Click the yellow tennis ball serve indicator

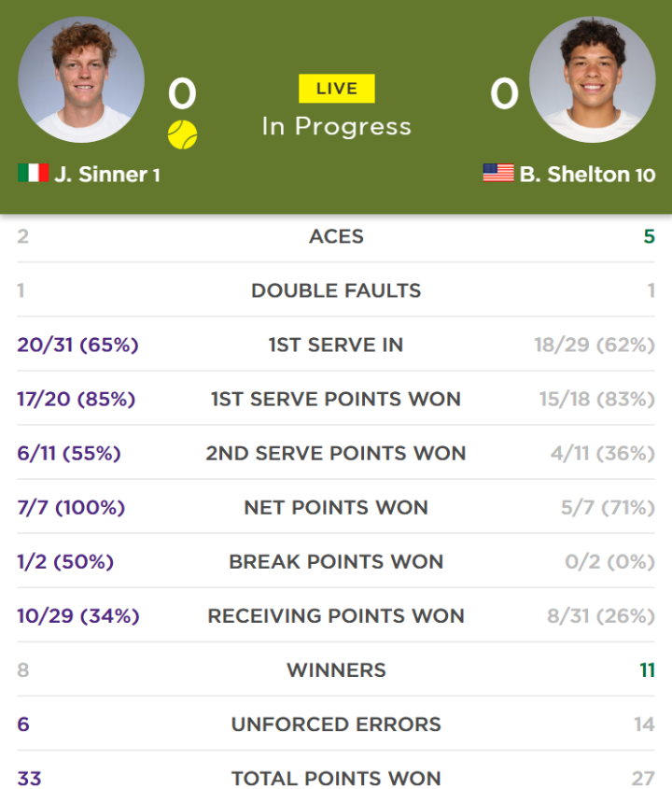pos(182,134)
